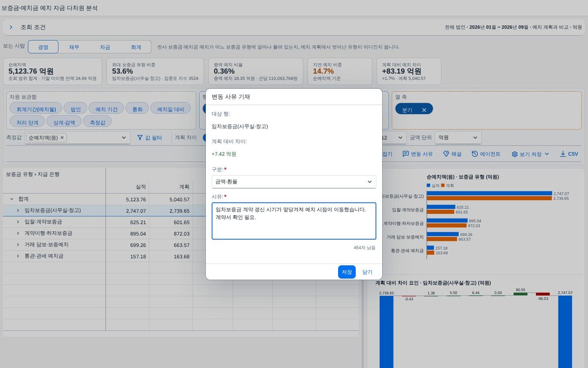This screenshot has width=588, height=368.
Task: Select the 경영 persona tab
Action: (x=43, y=47)
